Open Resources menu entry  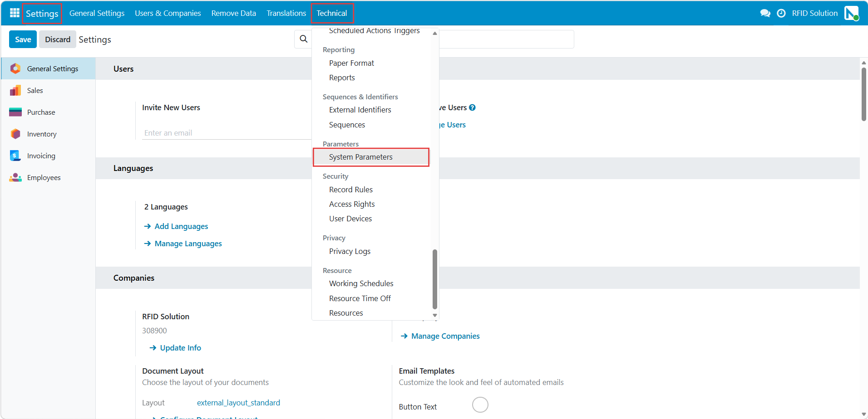click(x=346, y=313)
